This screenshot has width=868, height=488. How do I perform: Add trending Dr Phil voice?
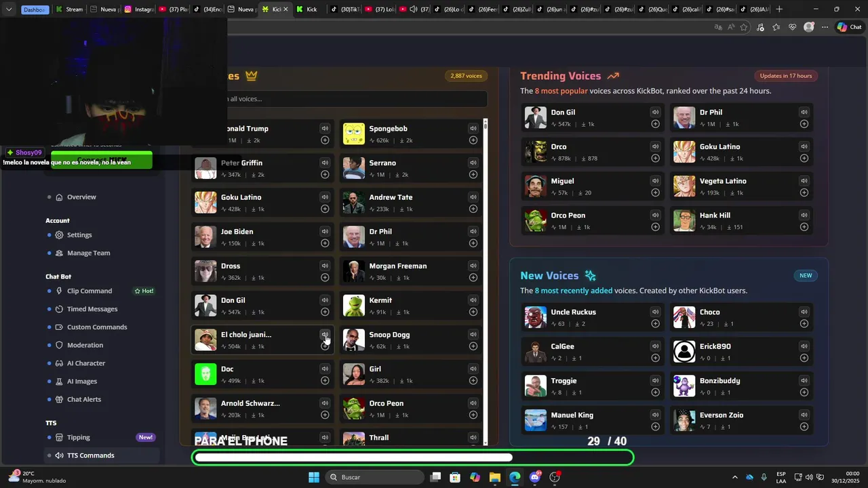804,124
